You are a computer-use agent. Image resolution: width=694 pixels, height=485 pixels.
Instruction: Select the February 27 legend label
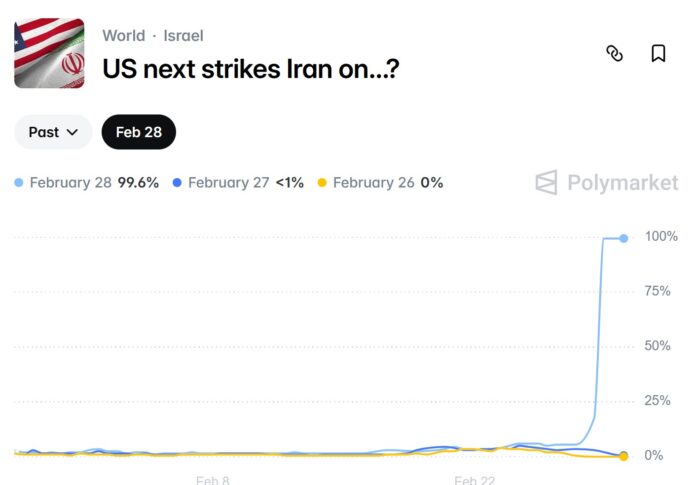(x=228, y=183)
